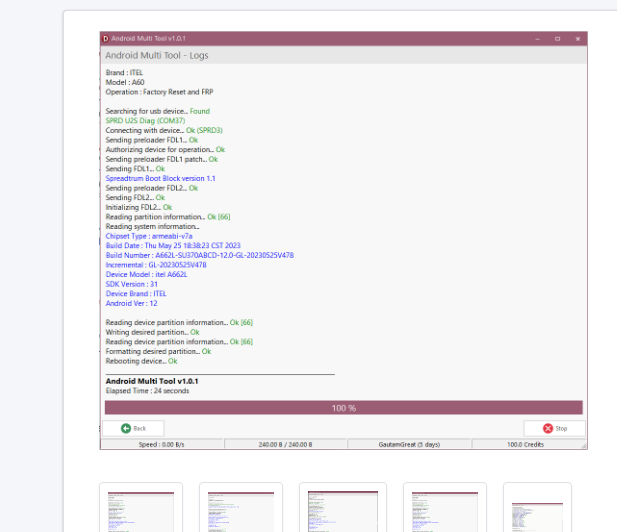Open the fifth thumbnail below the screenshot
617x532 pixels.
pyautogui.click(x=537, y=507)
